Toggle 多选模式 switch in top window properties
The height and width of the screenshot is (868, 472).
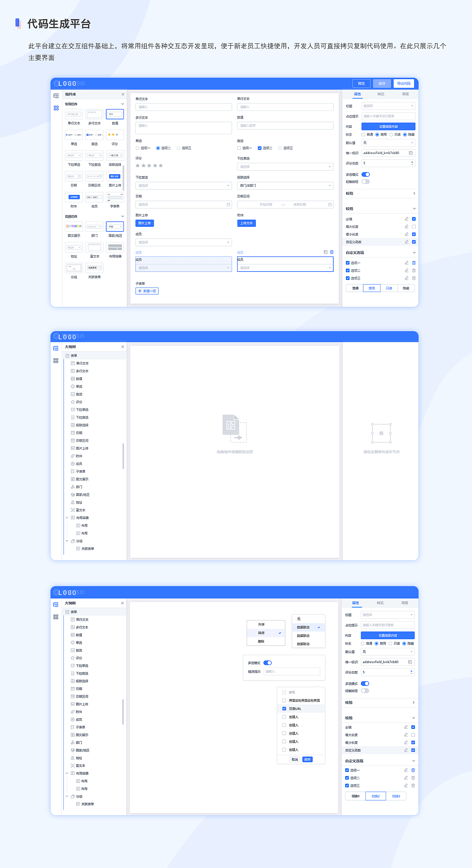366,175
